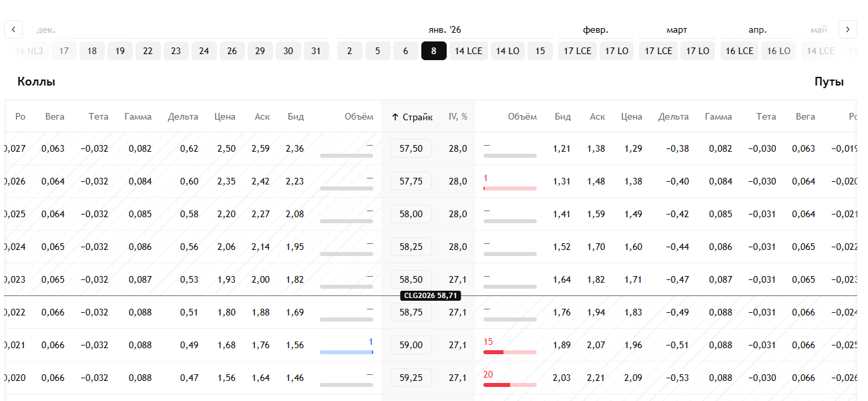The width and height of the screenshot is (868, 401).
Task: Select expiration date 14 LCE in January
Action: pos(469,51)
